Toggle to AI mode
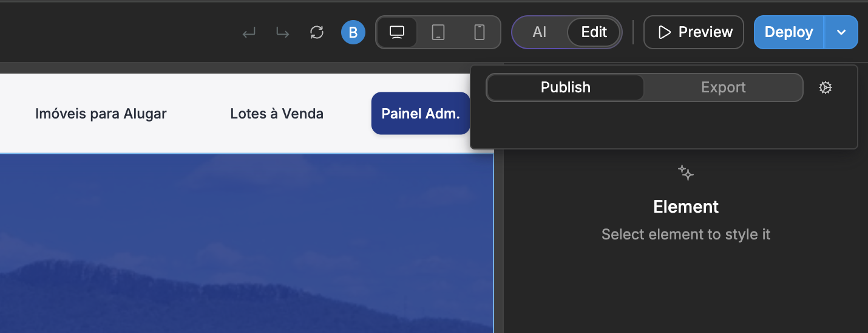Image resolution: width=868 pixels, height=333 pixels. pos(540,32)
